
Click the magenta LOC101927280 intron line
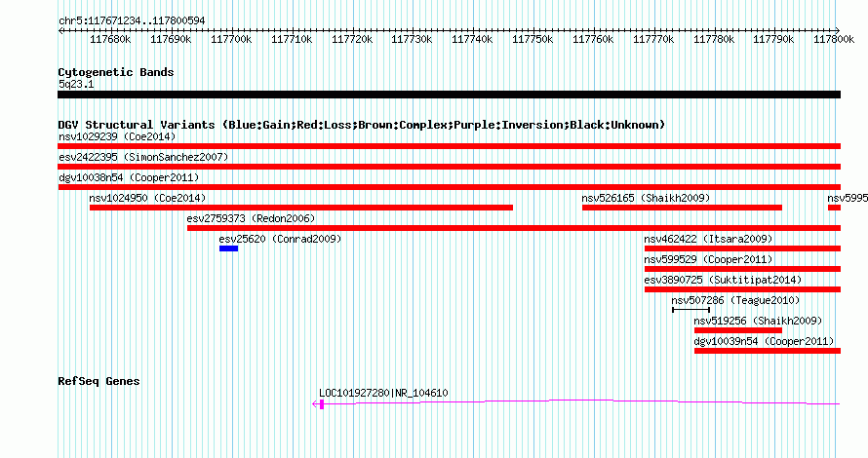tap(582, 401)
